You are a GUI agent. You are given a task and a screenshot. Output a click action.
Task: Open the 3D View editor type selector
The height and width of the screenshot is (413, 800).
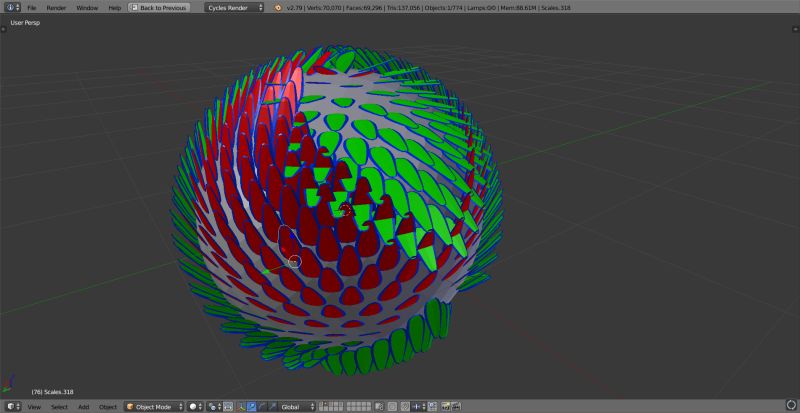[13, 406]
